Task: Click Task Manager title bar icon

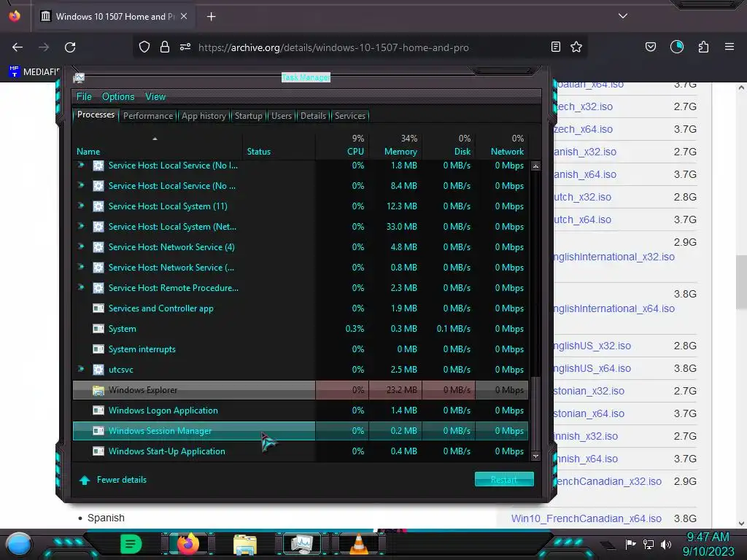Action: (x=79, y=77)
